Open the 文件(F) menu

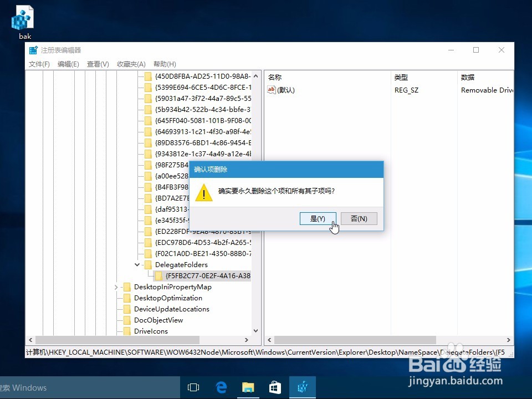pyautogui.click(x=39, y=64)
